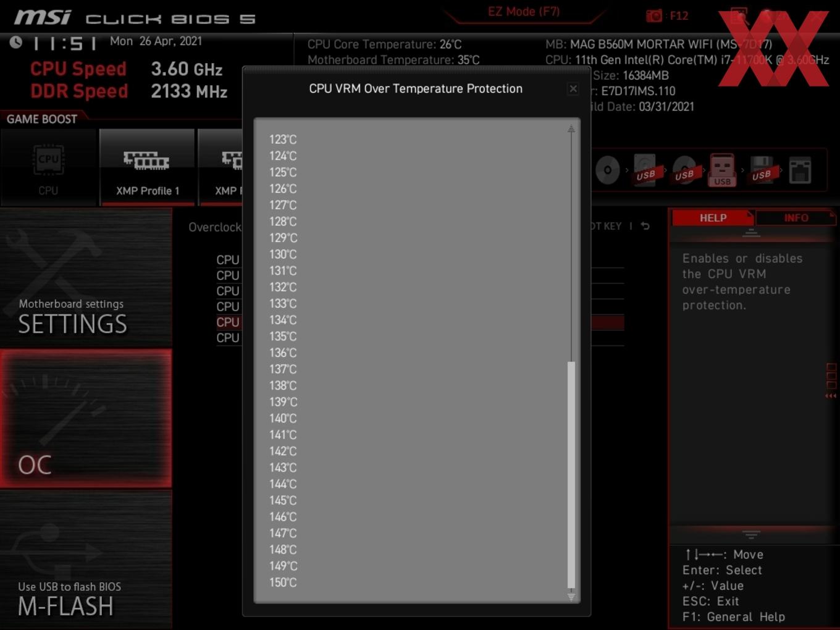
Task: Select 123°C in the temperature list
Action: coord(283,140)
